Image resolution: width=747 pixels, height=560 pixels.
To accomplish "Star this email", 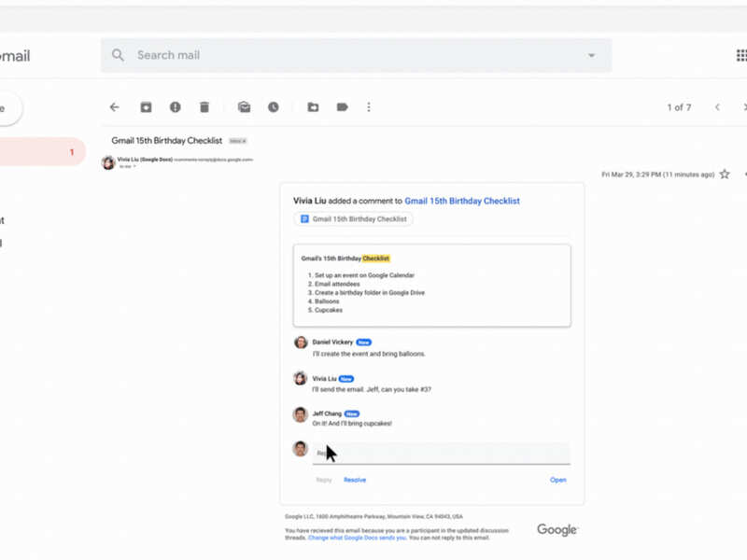I will pyautogui.click(x=725, y=175).
